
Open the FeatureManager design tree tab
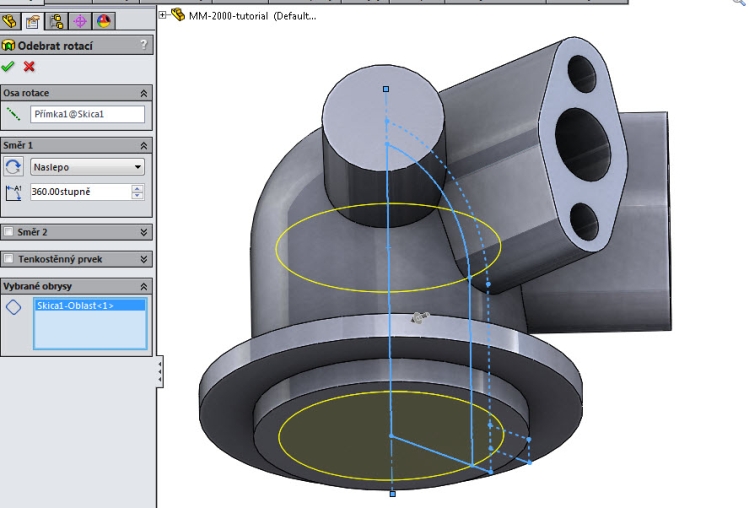click(11, 21)
